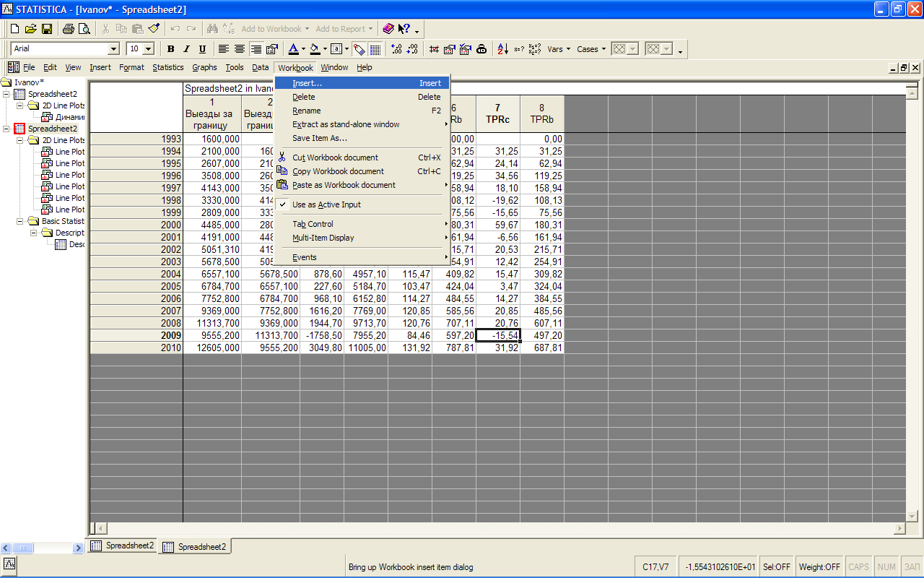Click the Open folder toolbar icon

click(x=30, y=29)
